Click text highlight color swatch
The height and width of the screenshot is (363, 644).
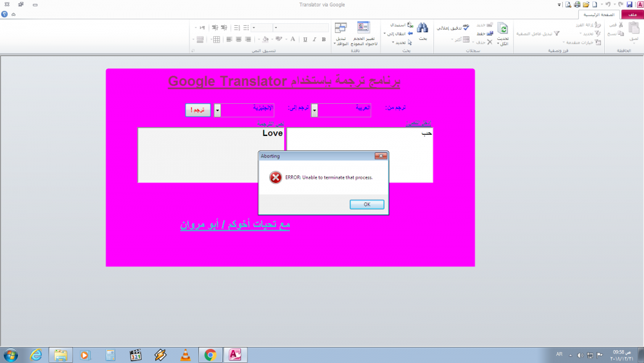(279, 39)
